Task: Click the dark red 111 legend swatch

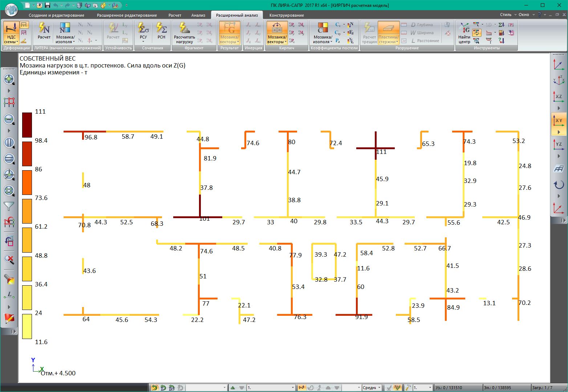Action: point(27,125)
